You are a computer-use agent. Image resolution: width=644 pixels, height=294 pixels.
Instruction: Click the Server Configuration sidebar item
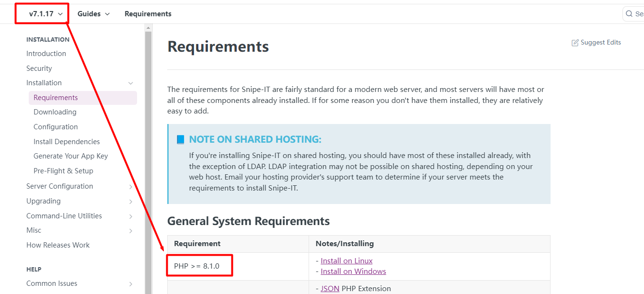click(x=59, y=186)
